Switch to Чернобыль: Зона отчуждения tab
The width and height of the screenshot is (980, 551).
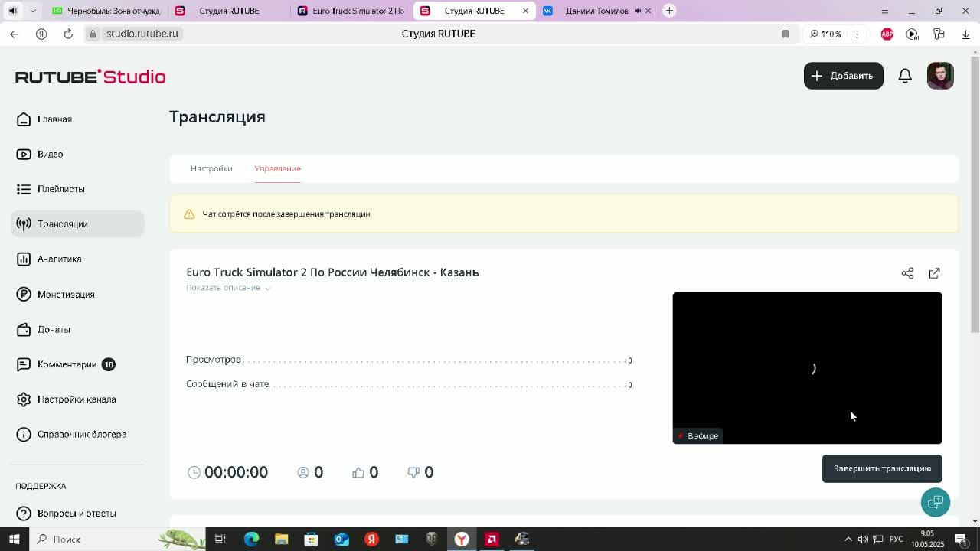[106, 11]
